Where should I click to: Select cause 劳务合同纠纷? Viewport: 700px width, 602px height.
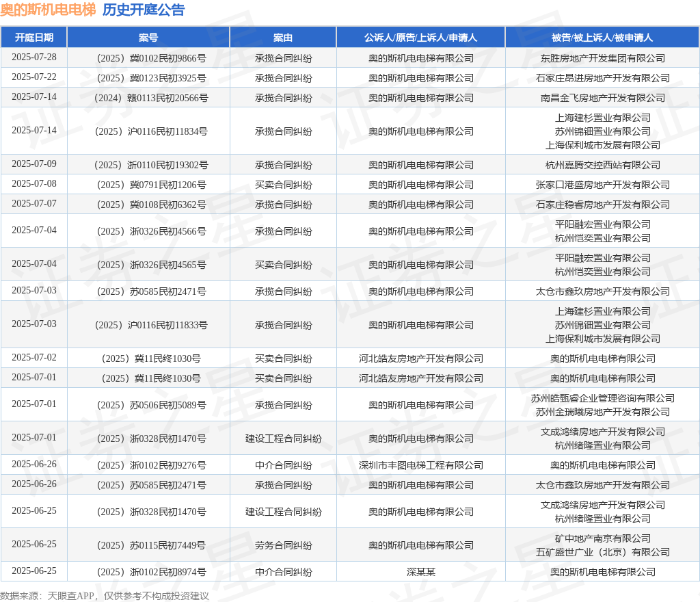pos(284,545)
